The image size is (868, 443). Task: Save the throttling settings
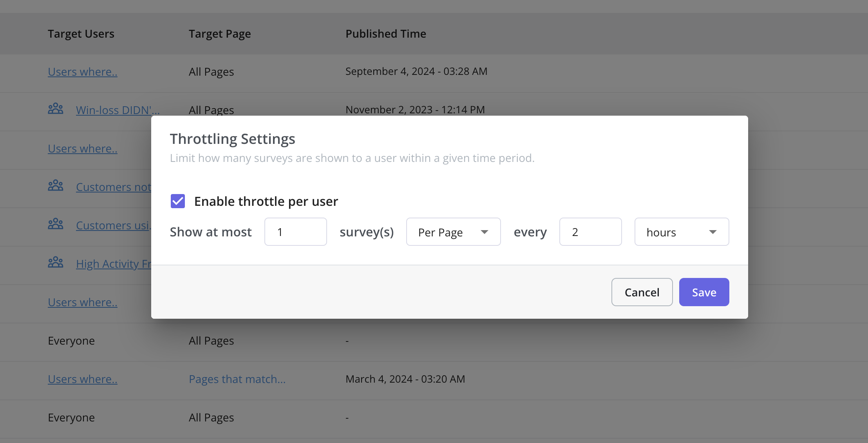(703, 292)
